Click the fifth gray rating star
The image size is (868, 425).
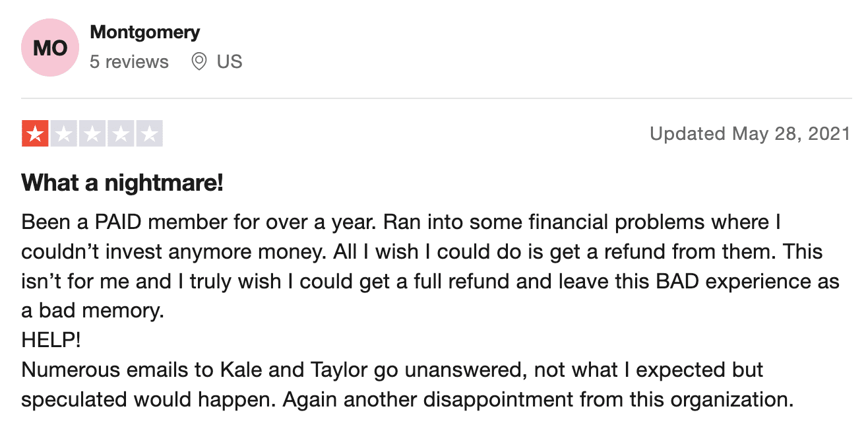click(149, 135)
